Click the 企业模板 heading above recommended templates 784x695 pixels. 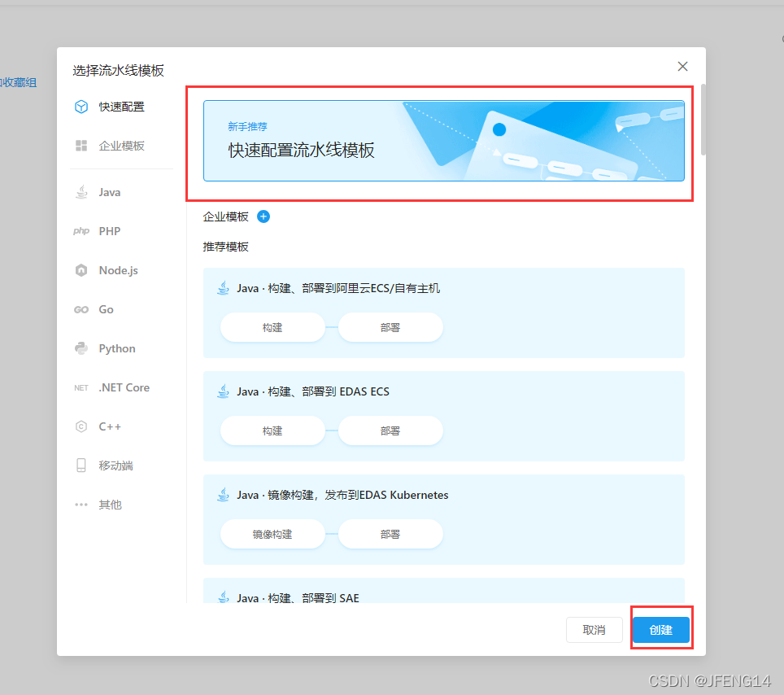[x=225, y=216]
